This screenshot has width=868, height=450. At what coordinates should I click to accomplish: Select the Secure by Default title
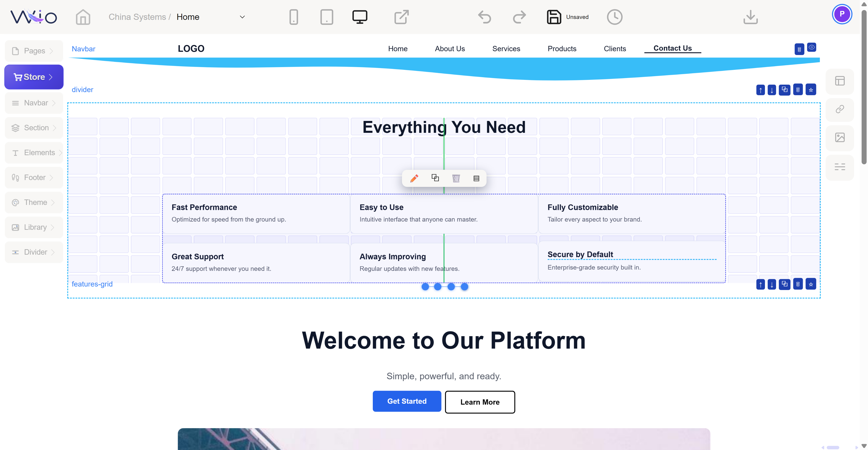pos(580,254)
